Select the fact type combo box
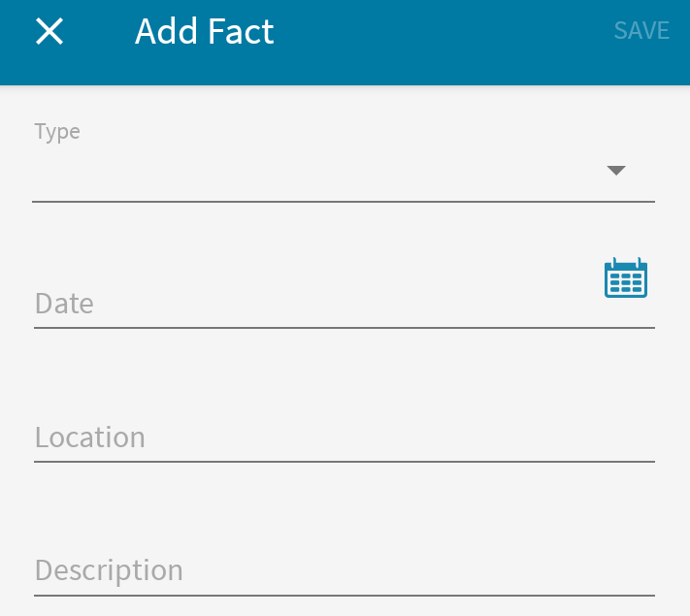 pyautogui.click(x=344, y=172)
